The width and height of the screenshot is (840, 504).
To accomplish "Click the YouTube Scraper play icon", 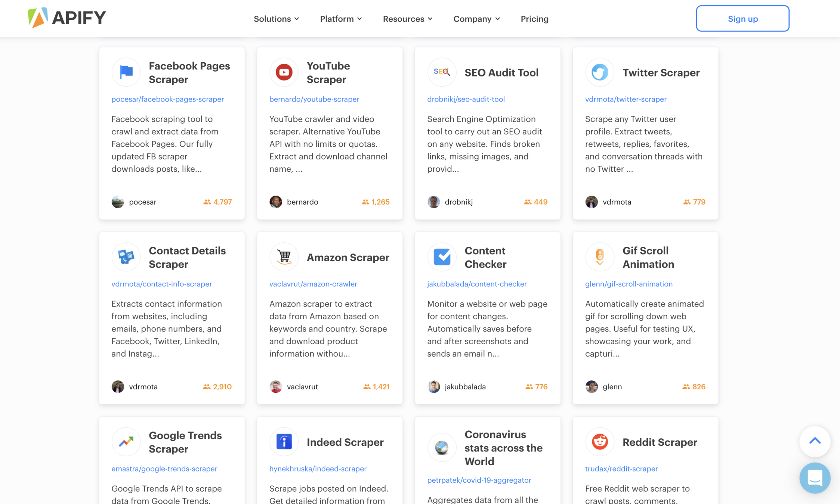I will point(284,72).
